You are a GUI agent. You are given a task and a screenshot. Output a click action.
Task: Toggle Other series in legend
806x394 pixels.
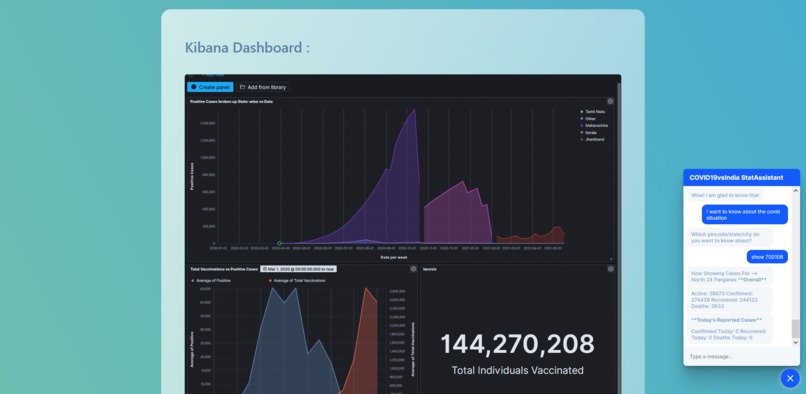pos(588,119)
